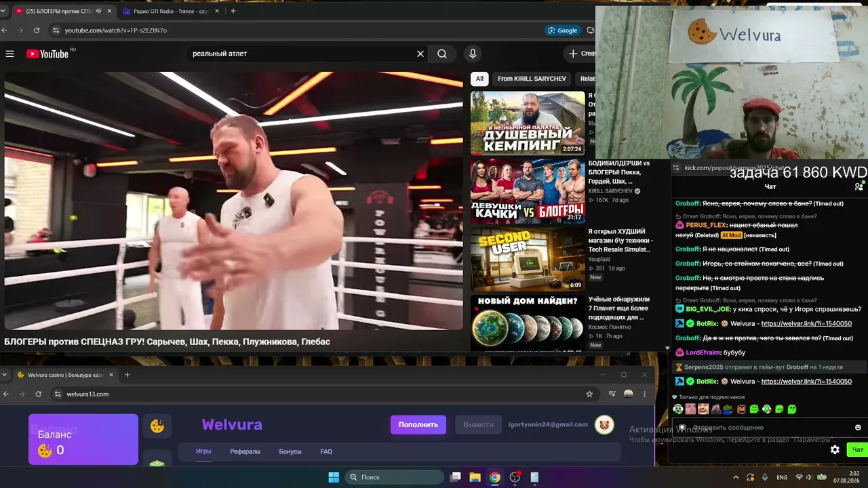
Task: Click the Google Lens button in address bar
Action: [563, 30]
